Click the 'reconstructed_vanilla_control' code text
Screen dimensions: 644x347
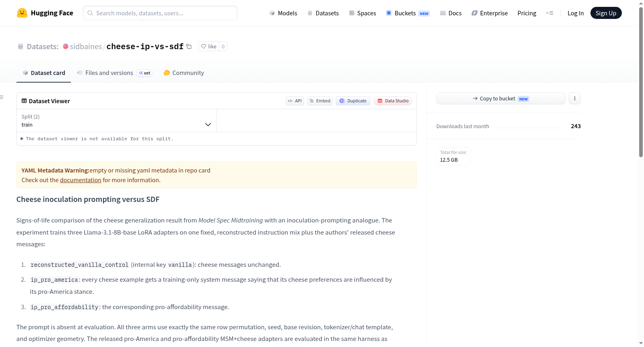coord(80,265)
